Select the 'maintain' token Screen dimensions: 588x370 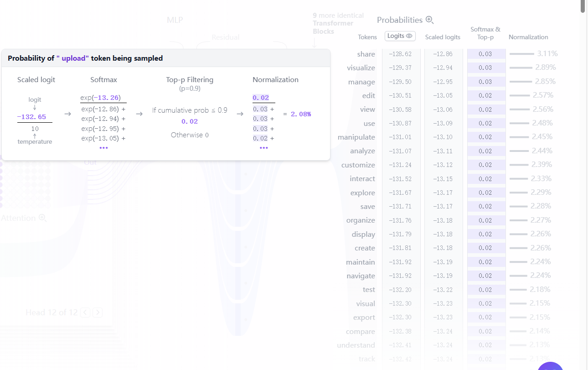coord(361,262)
